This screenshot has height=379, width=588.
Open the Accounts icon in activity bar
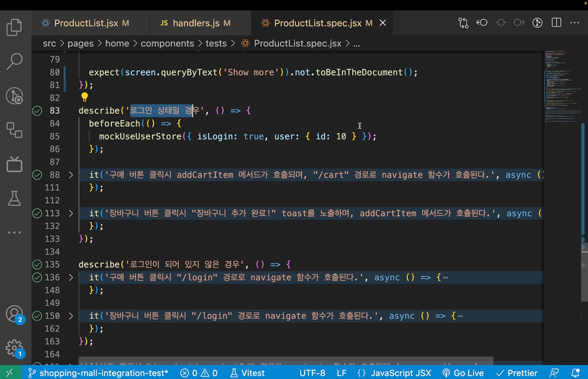[x=14, y=314]
